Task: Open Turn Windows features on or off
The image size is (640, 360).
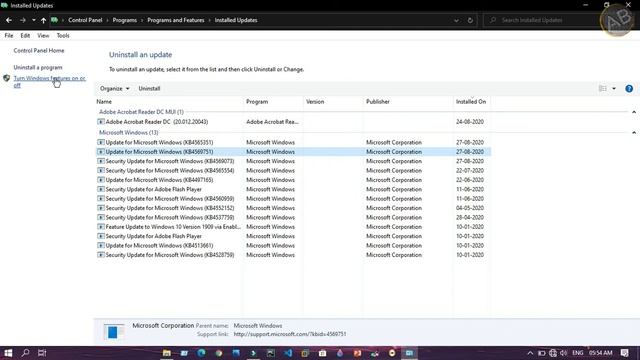Action: (49, 82)
